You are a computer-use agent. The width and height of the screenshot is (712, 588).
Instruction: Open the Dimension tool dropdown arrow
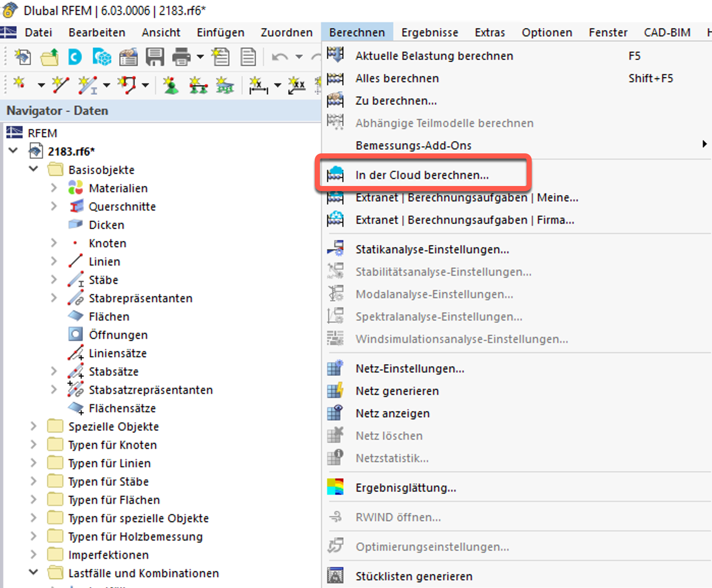point(278,85)
